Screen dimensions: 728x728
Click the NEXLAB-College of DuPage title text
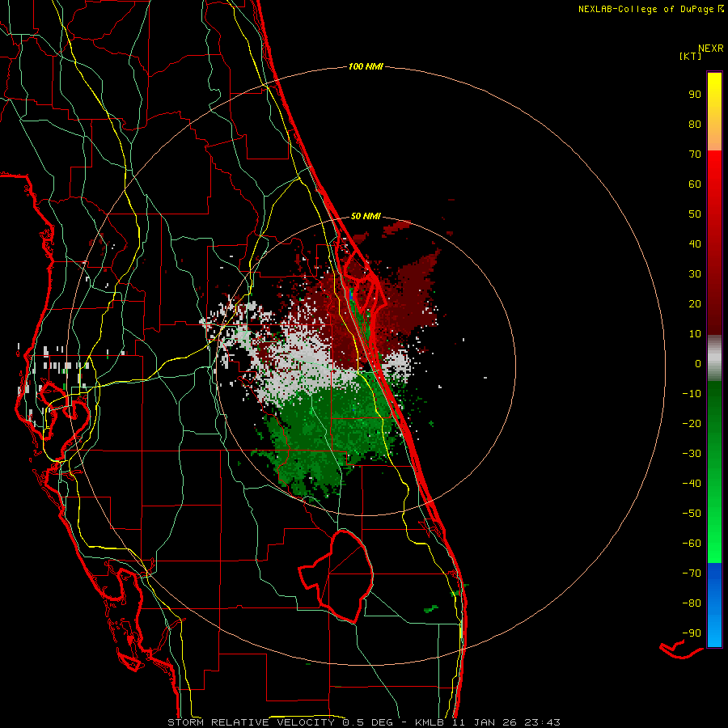(645, 9)
